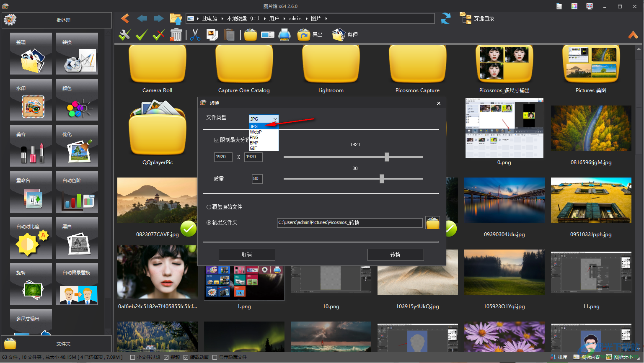
Task: Open the 排序 sort menu
Action: [x=558, y=357]
